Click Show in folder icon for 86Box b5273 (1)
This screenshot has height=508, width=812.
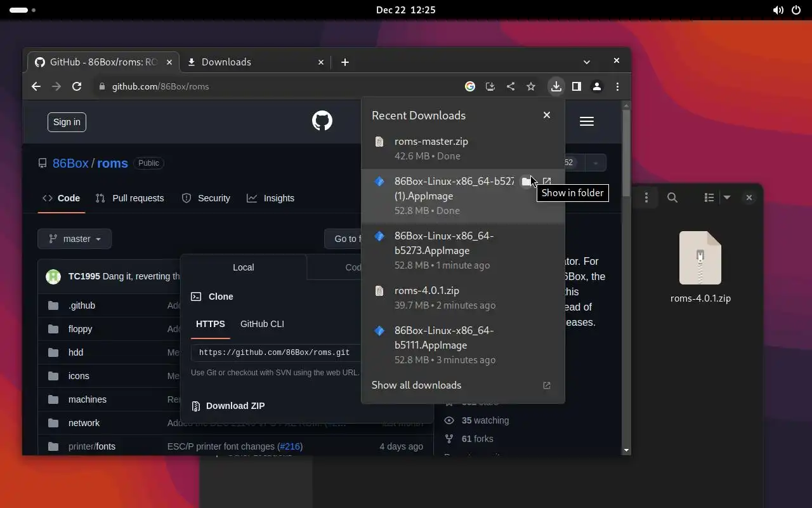[x=527, y=182]
